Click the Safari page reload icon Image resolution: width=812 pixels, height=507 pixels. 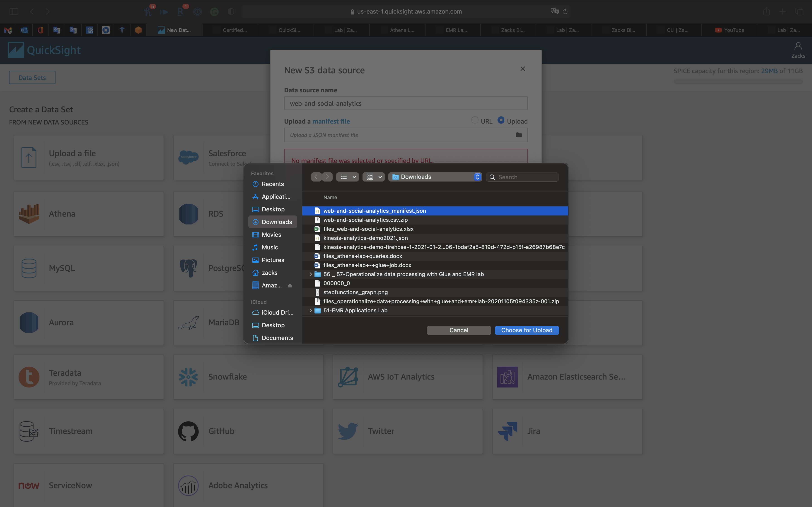[x=565, y=11]
